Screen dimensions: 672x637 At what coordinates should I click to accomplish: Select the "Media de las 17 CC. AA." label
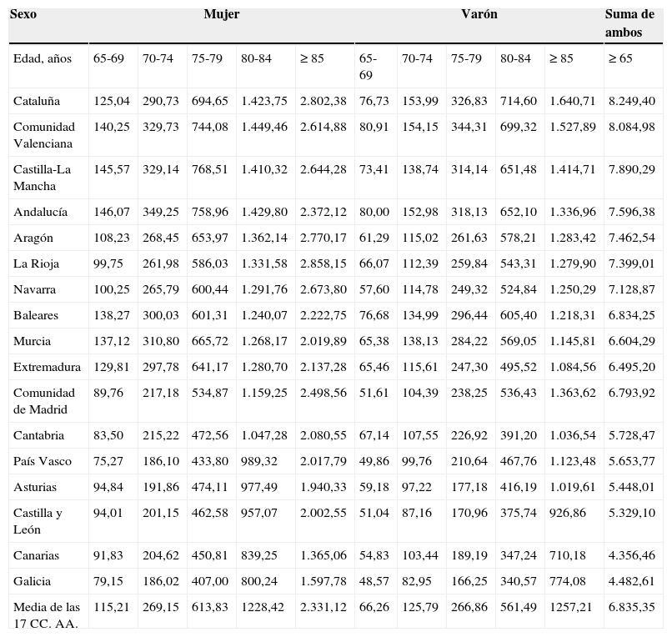[x=47, y=615]
